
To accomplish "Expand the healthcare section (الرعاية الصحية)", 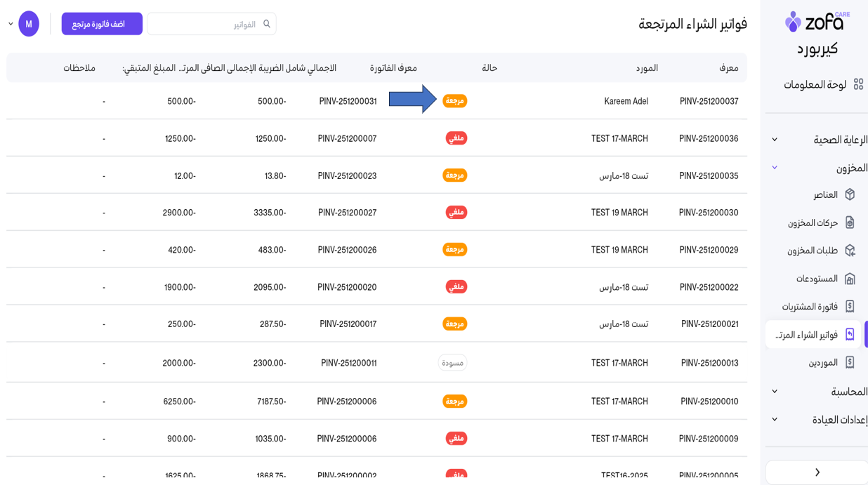I will pos(775,140).
